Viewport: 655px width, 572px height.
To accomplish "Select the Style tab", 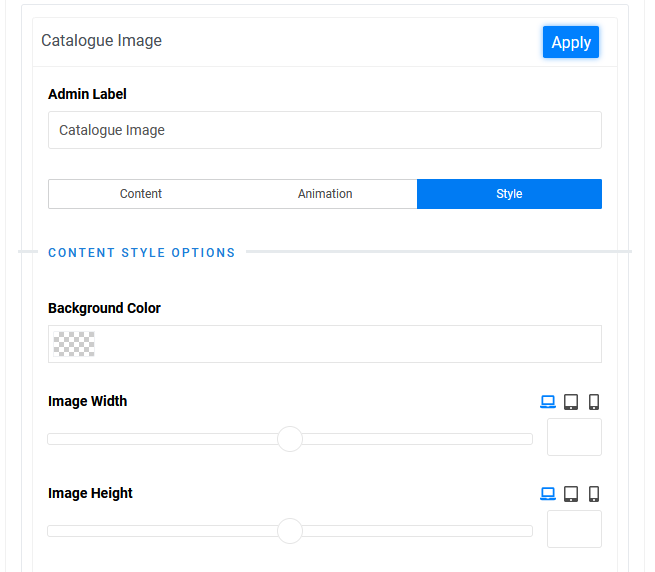I will (x=509, y=194).
